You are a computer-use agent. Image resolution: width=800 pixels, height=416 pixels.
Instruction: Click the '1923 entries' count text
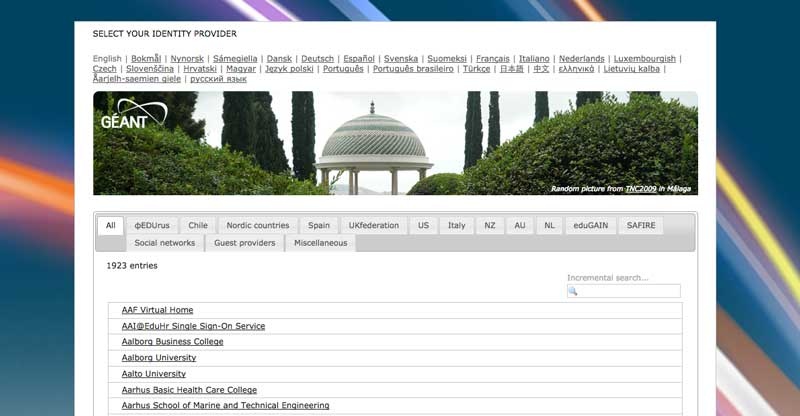(x=132, y=266)
